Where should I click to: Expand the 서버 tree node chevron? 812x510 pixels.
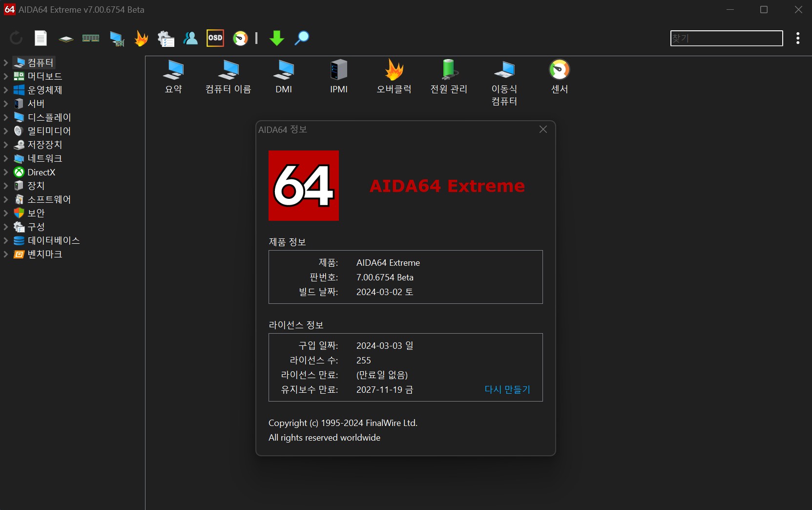[6, 104]
